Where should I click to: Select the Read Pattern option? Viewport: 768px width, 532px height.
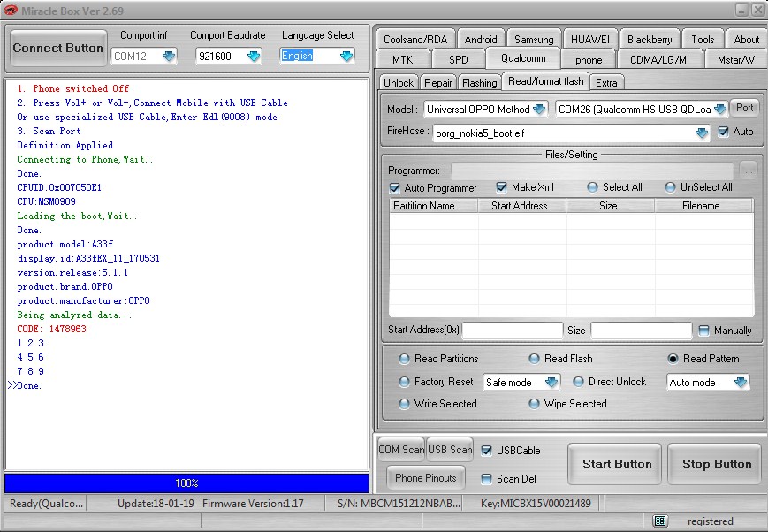tap(673, 359)
